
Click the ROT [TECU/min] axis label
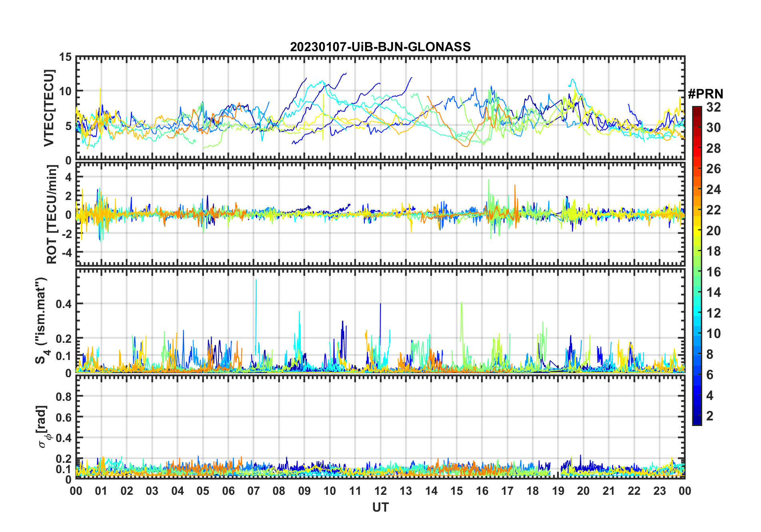(52, 214)
